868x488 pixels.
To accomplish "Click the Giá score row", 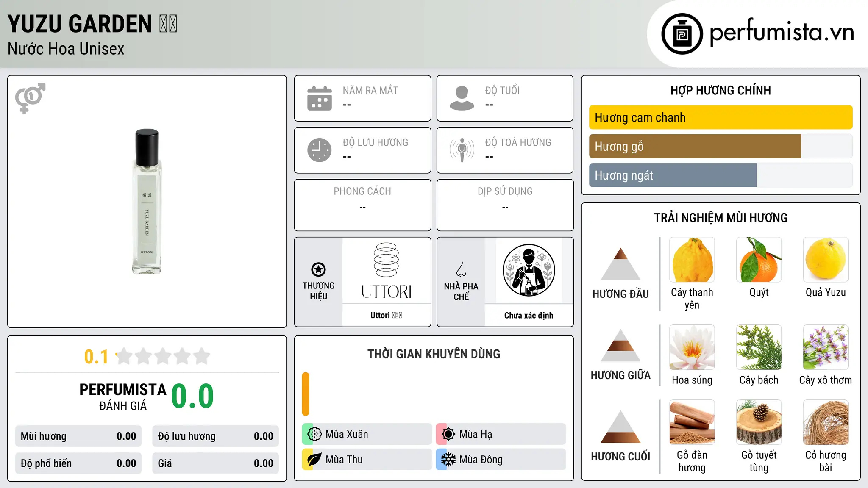I will pos(215,463).
